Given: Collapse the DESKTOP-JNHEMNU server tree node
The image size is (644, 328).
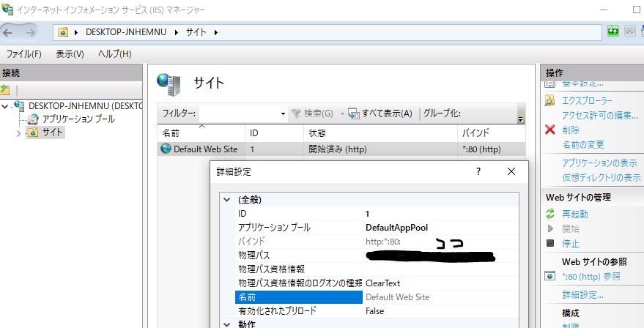Looking at the screenshot, I should tap(6, 105).
